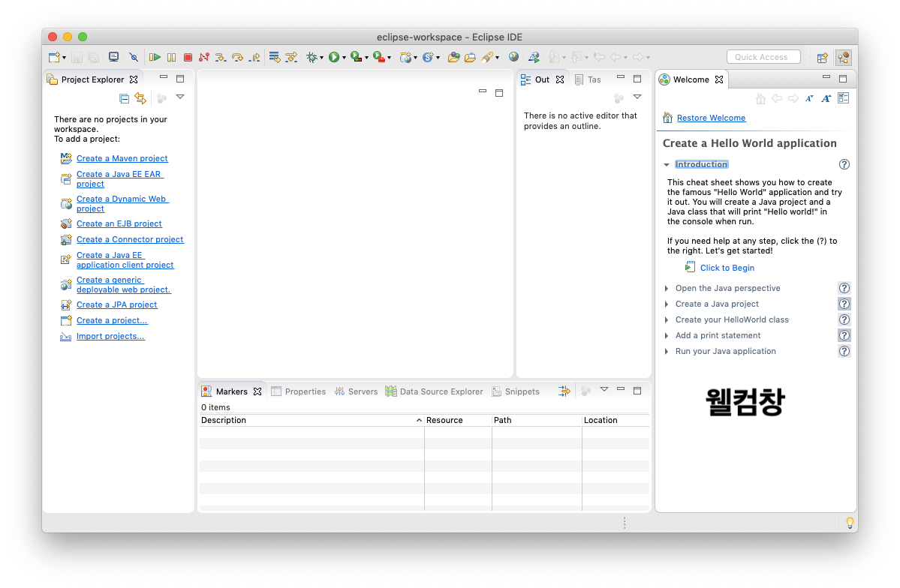
Task: Click the Drop to Frame icon
Action: tap(275, 57)
